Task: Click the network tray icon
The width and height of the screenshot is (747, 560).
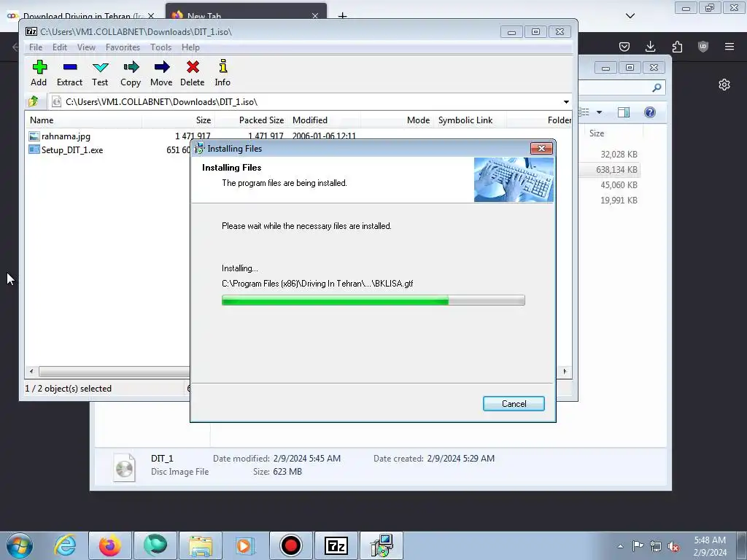Action: (656, 546)
